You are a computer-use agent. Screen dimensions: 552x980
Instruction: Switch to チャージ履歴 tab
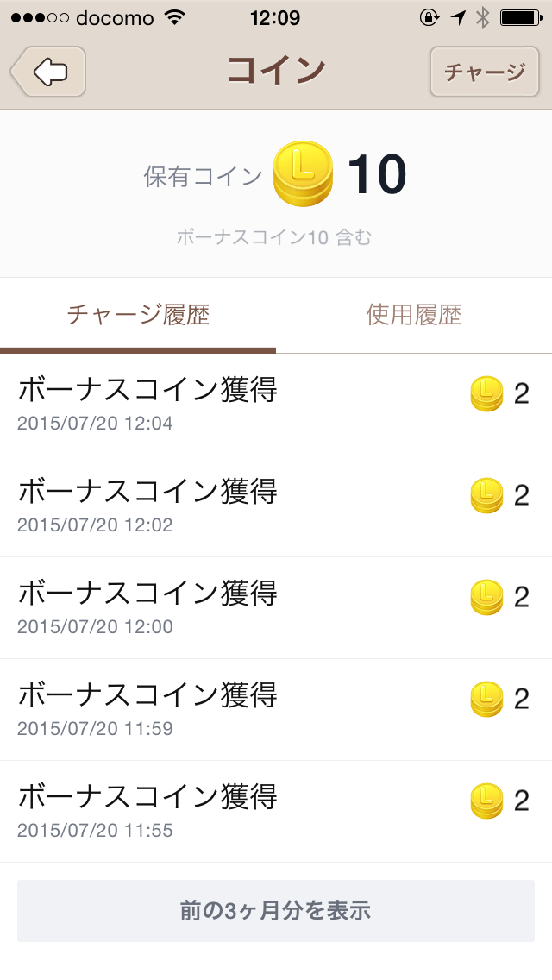pos(138,316)
